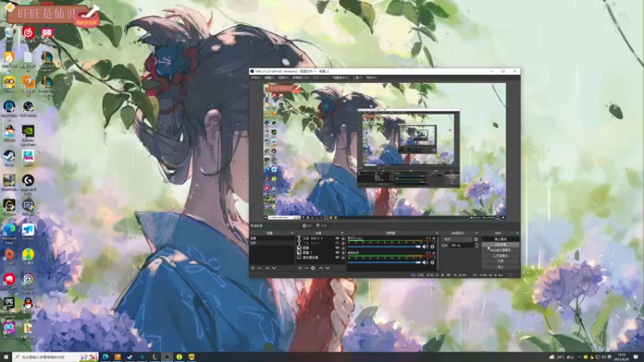Open the 视图 (View) menu in OBS
Screen dimensions: 644x362
[283, 77]
